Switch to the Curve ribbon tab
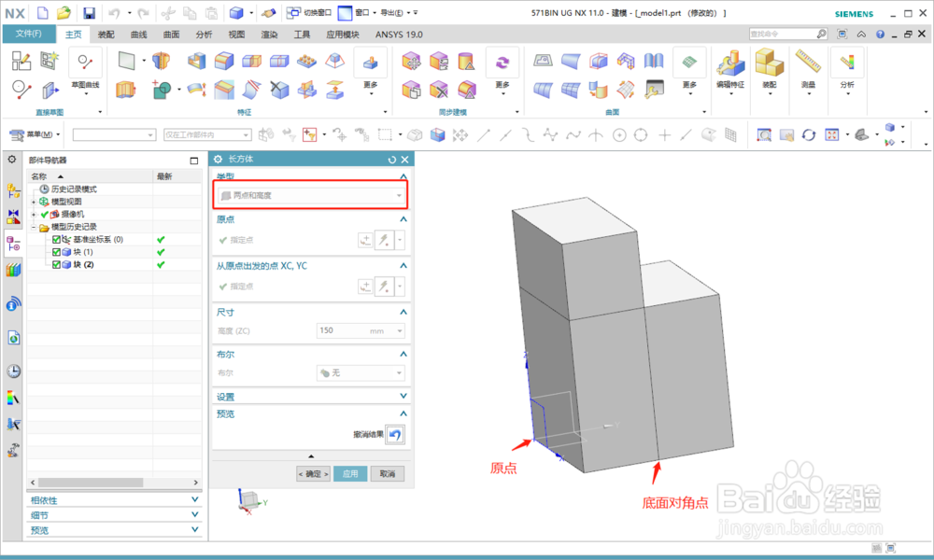 pyautogui.click(x=139, y=35)
